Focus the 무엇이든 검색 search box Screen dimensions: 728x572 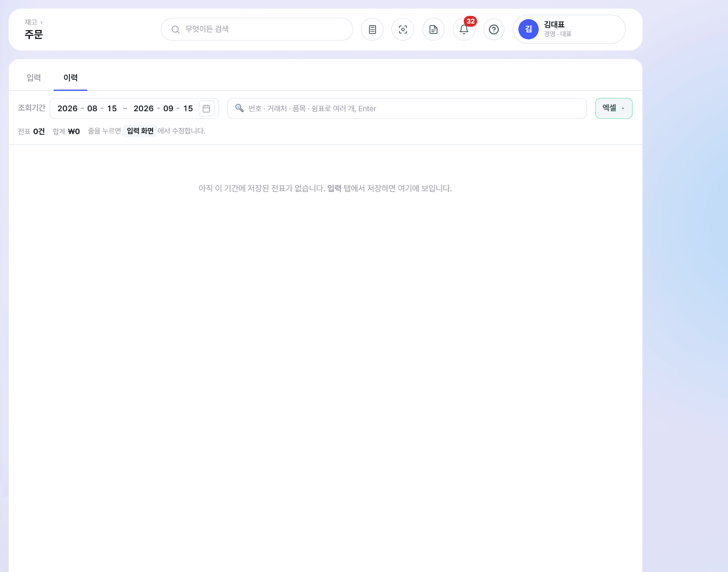[257, 30]
